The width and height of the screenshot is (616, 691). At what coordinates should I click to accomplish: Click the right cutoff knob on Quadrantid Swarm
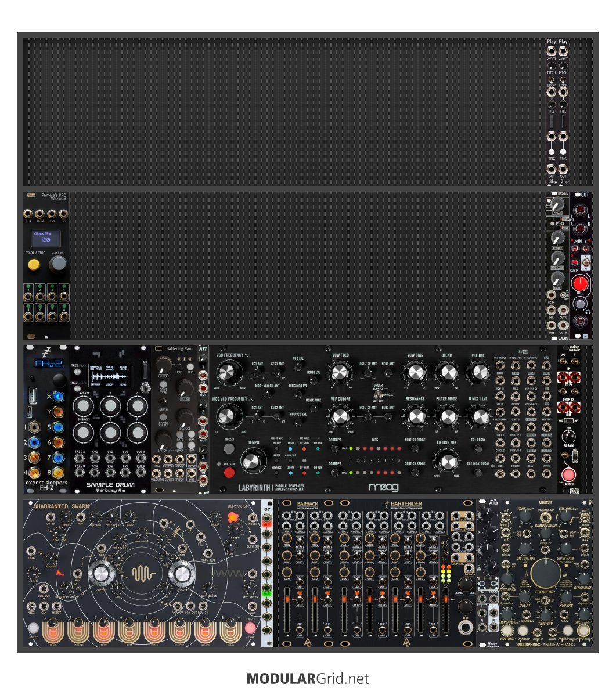pyautogui.click(x=182, y=573)
